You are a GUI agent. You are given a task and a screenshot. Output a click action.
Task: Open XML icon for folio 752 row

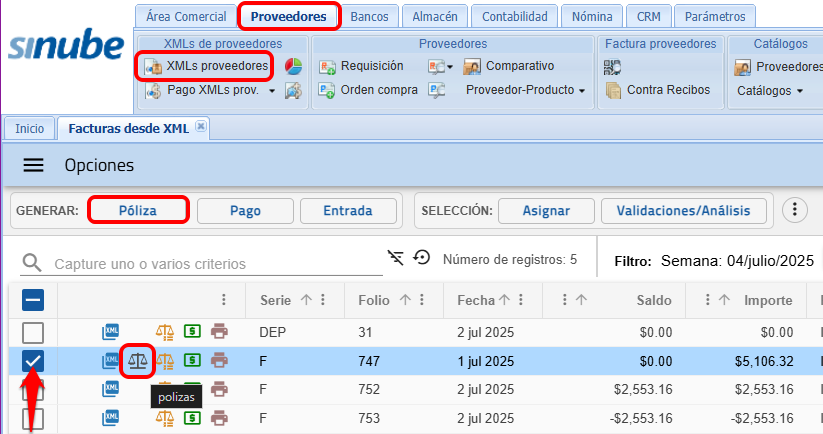[x=110, y=389]
